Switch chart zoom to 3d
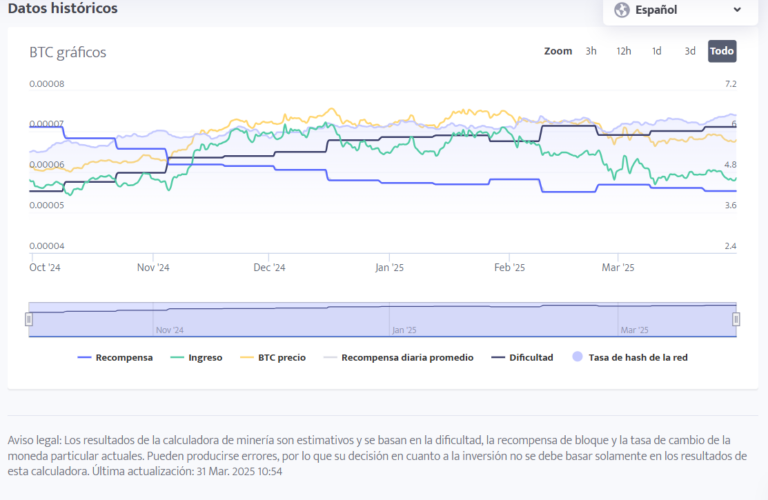This screenshot has height=500, width=768. 689,51
